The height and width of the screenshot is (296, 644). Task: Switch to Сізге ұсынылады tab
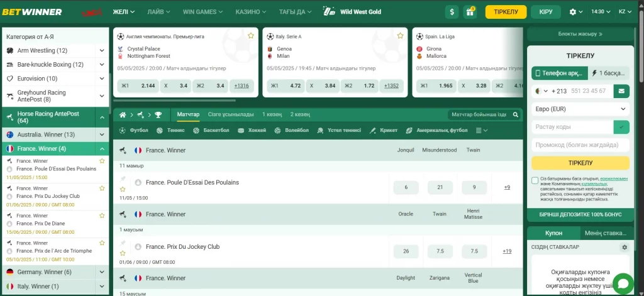tap(230, 114)
